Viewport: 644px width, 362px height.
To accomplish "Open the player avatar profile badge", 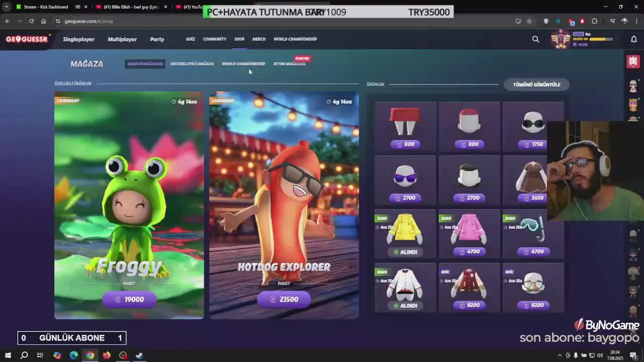I will point(560,39).
